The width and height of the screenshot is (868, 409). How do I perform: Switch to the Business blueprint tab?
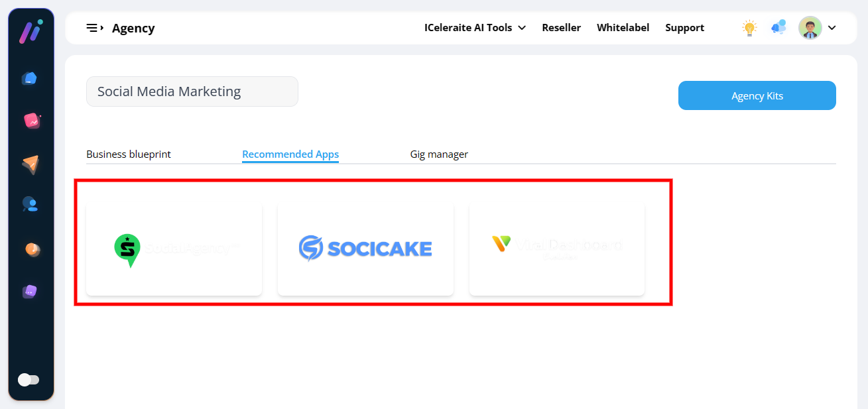[x=129, y=154]
